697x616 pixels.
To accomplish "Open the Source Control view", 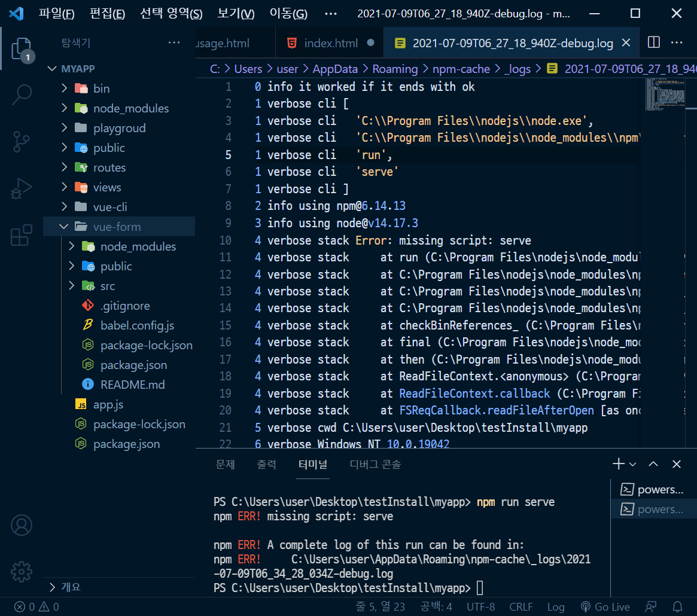I will coord(22,141).
